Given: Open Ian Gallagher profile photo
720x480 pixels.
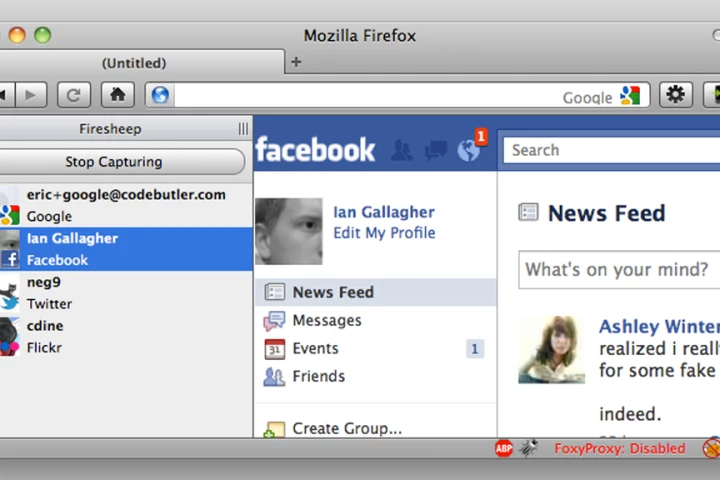Looking at the screenshot, I should point(289,231).
